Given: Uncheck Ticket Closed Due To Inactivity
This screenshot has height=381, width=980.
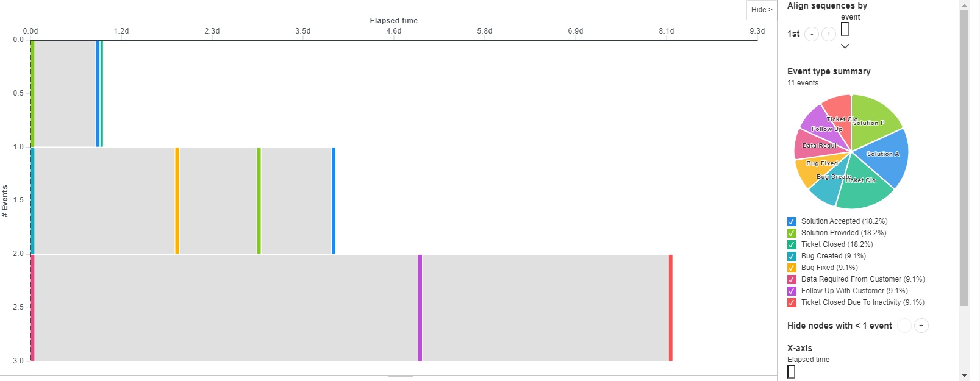Looking at the screenshot, I should pyautogui.click(x=792, y=302).
